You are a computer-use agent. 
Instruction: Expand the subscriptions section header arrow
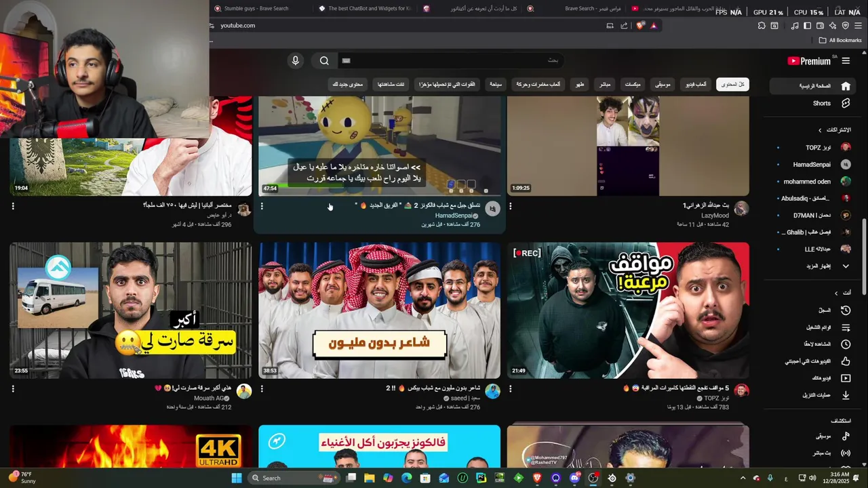tap(820, 129)
